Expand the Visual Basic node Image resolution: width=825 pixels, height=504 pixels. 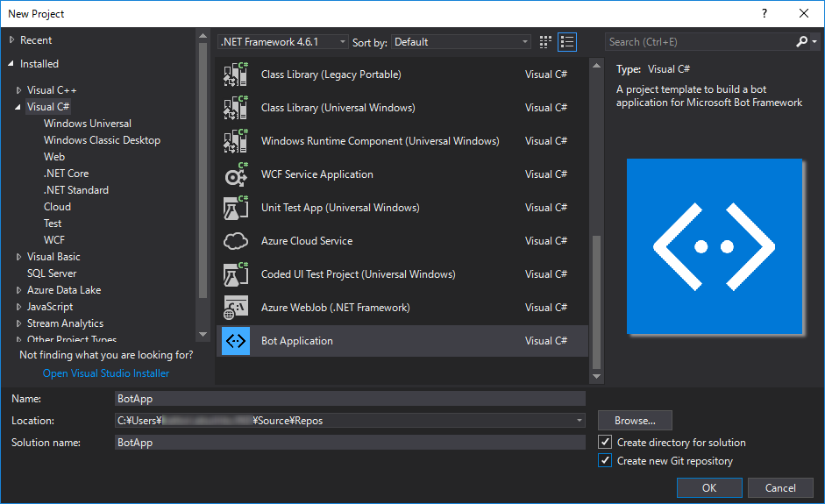point(19,257)
